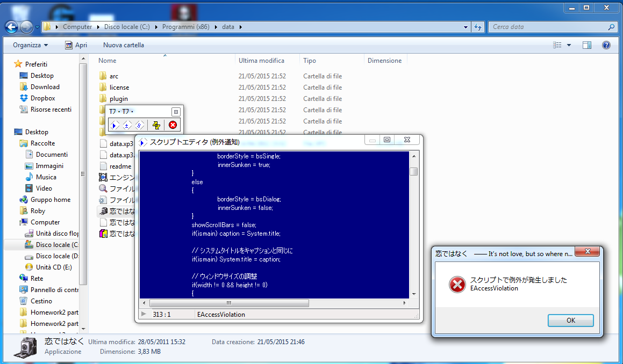Select the Documenti library in the sidebar
623x364 pixels.
coord(52,155)
